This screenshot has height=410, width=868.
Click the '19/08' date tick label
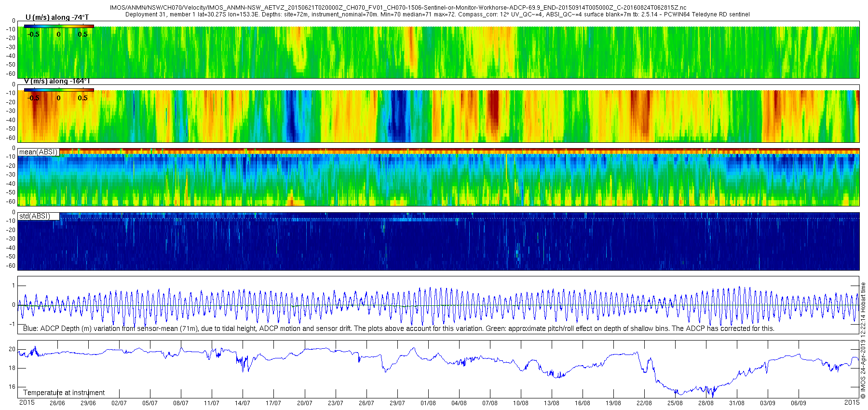[x=613, y=403]
